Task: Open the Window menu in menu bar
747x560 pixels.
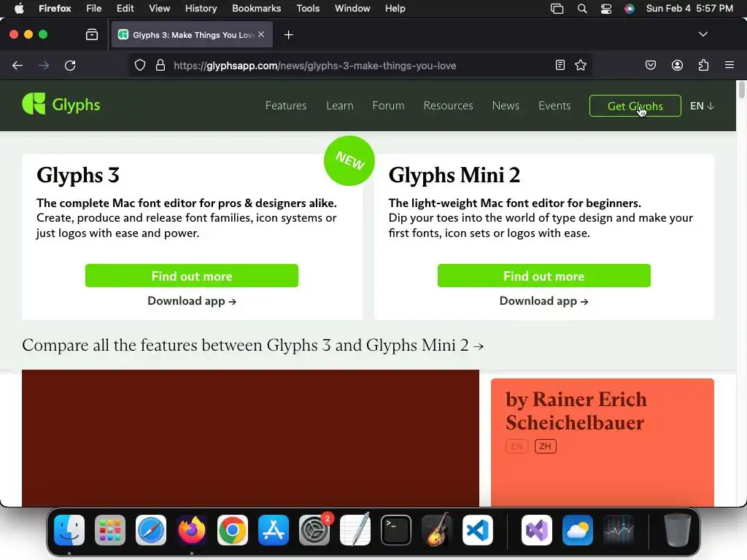Action: click(x=352, y=9)
